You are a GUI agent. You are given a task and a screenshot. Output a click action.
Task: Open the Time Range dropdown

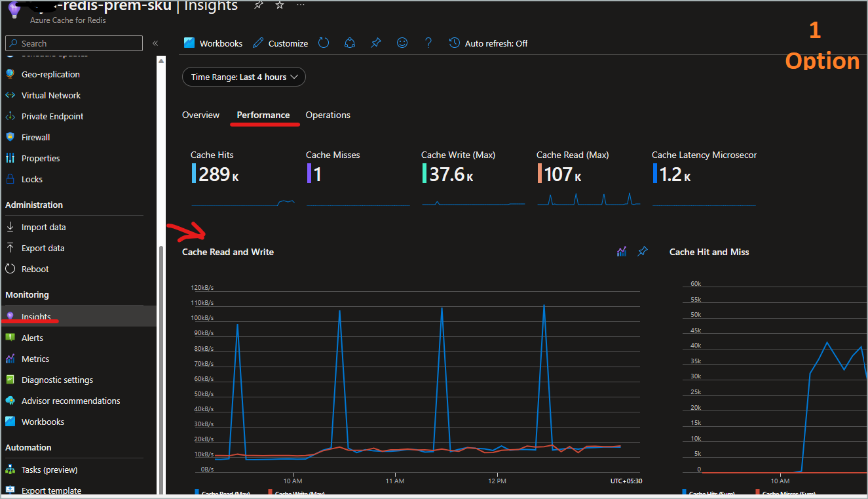(x=243, y=77)
